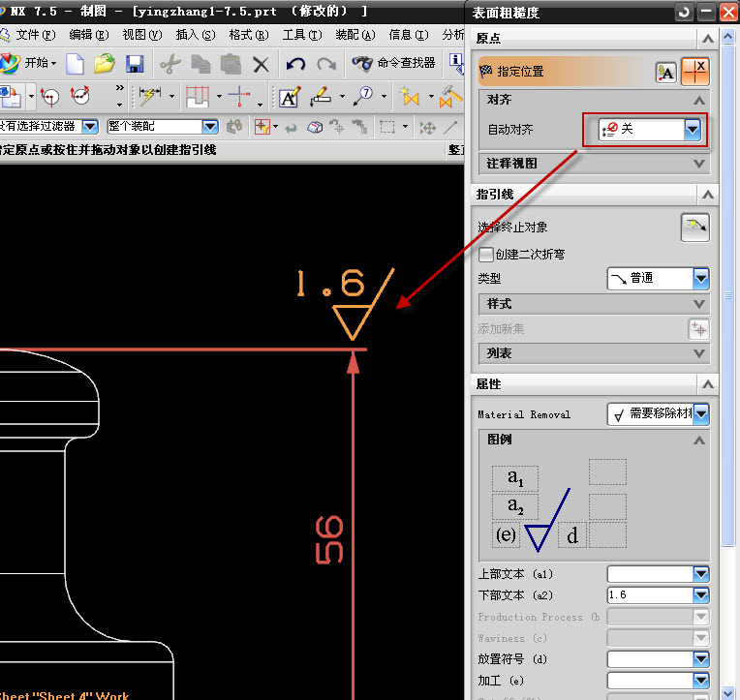This screenshot has height=700, width=740.
Task: Click the rectangle selection icon in selection bar
Action: pos(387,127)
